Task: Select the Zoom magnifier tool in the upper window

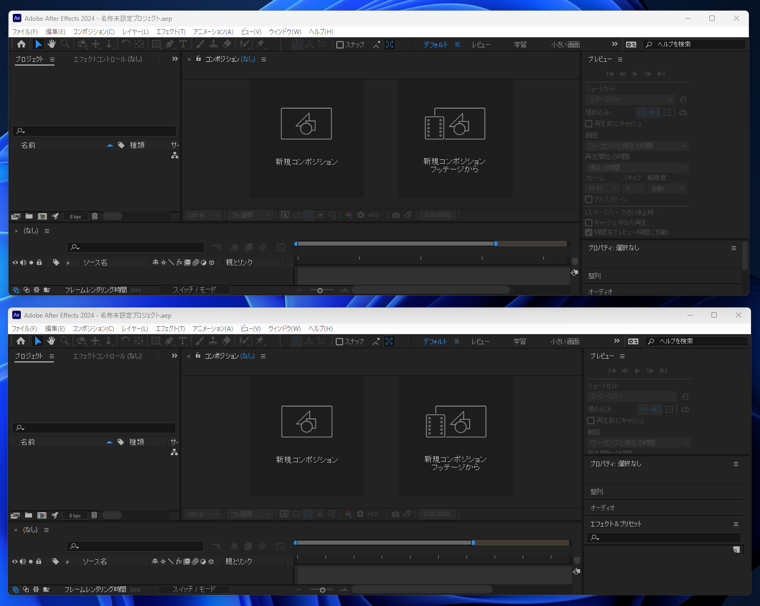Action: point(65,44)
